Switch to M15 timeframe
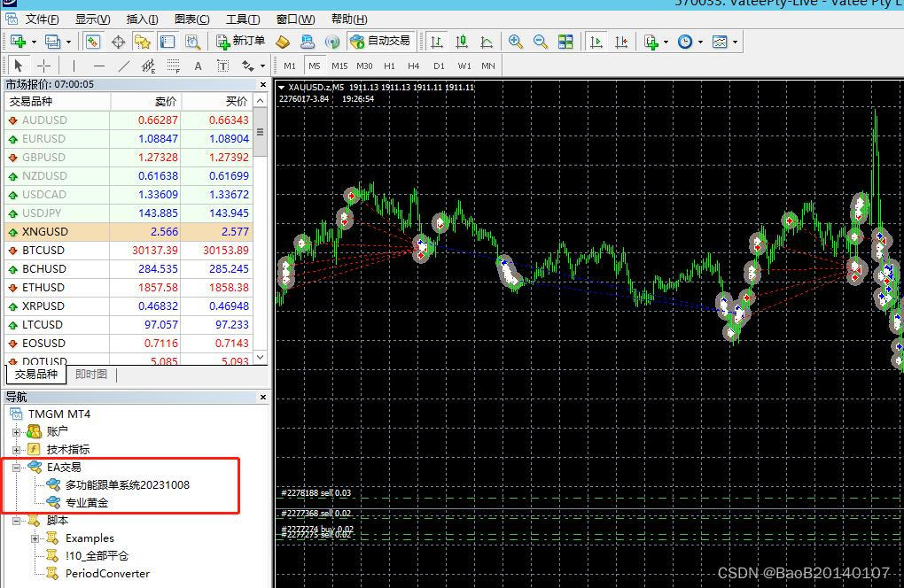 pos(339,66)
